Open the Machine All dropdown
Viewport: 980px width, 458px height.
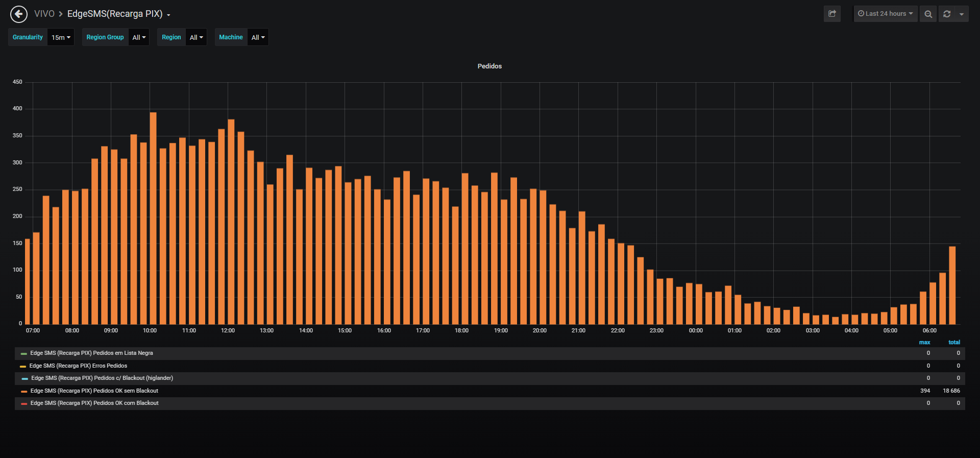[258, 37]
